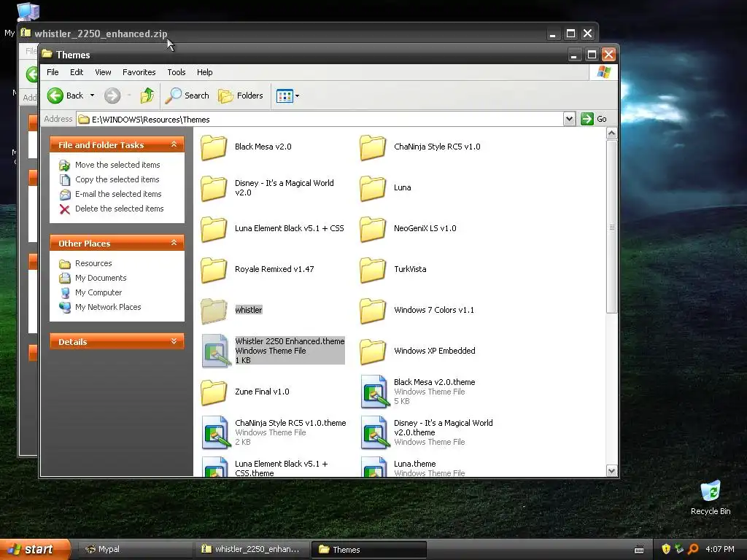Select Whistler 2250 Enhanced.theme file icon
747x560 pixels.
(x=216, y=351)
